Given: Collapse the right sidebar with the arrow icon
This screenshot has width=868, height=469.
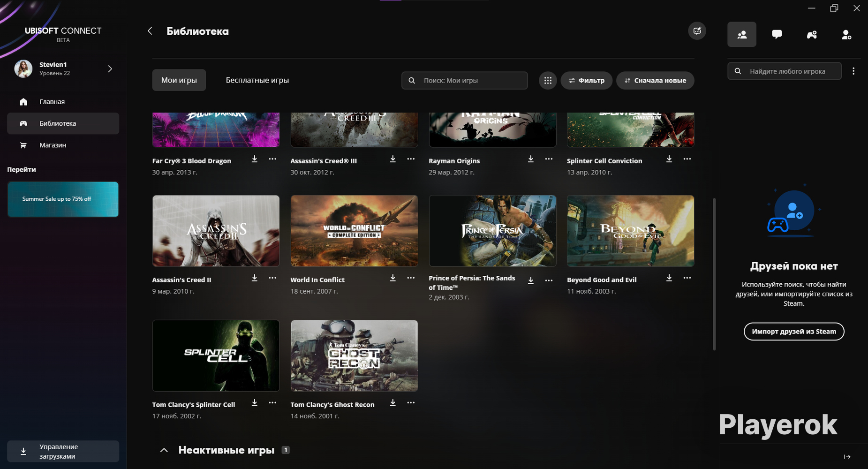Looking at the screenshot, I should click(x=847, y=457).
